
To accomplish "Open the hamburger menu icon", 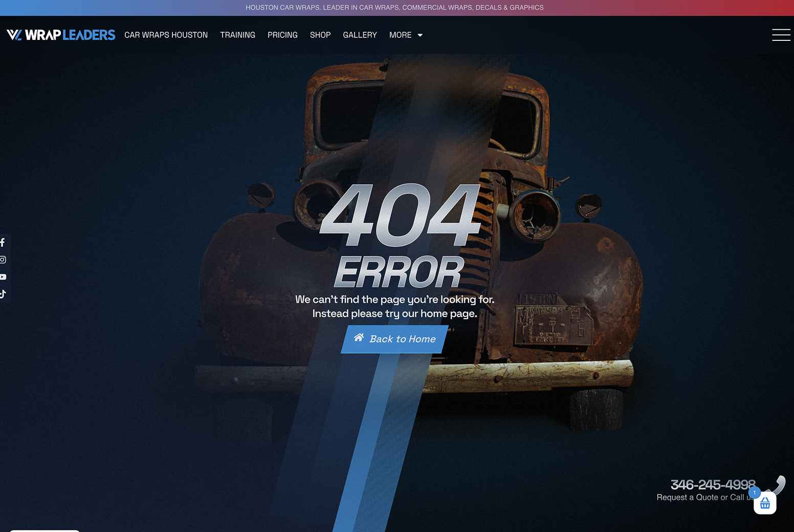I will point(781,35).
